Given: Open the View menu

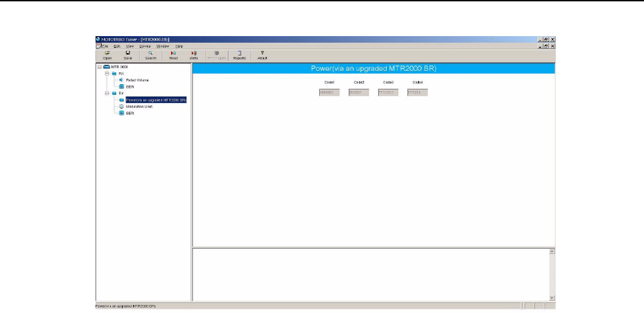Looking at the screenshot, I should pos(130,46).
